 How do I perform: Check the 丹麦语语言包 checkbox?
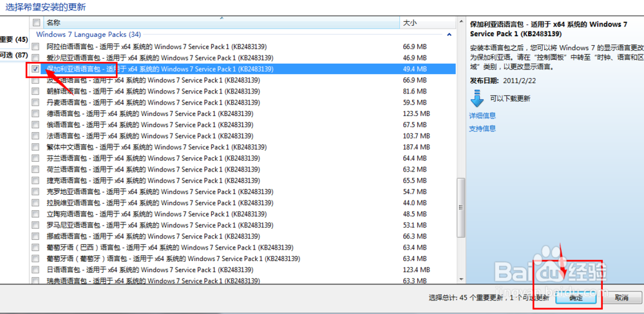coord(36,103)
